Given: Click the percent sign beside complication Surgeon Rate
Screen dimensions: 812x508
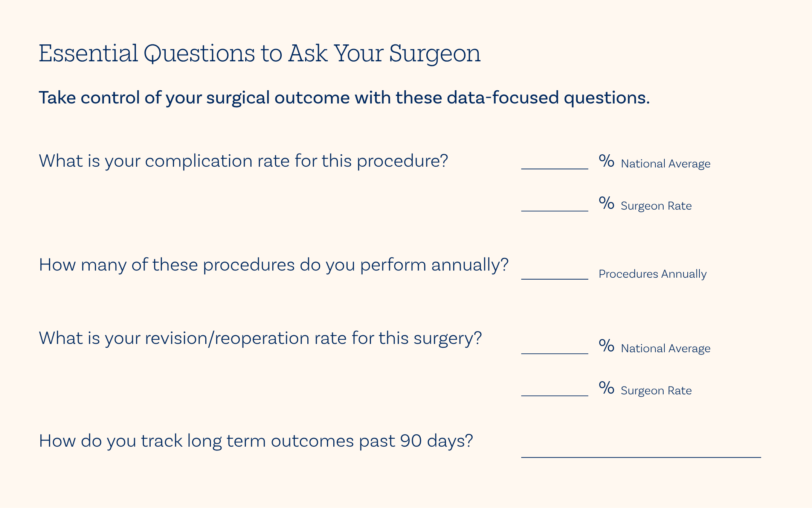Looking at the screenshot, I should (x=606, y=203).
